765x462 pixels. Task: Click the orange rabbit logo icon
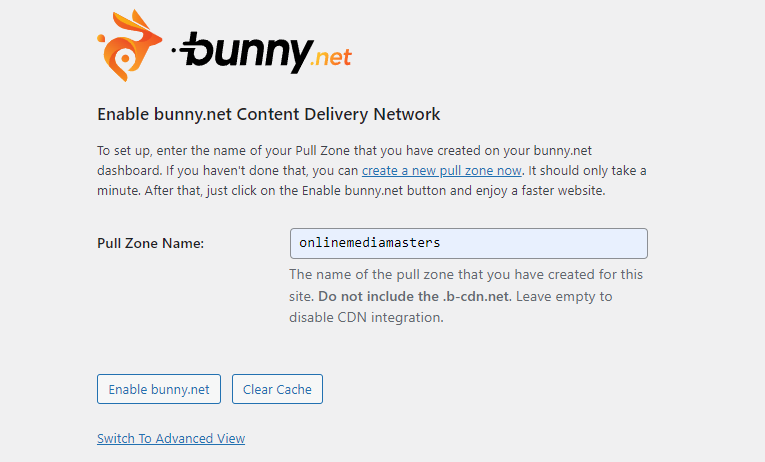(x=129, y=45)
